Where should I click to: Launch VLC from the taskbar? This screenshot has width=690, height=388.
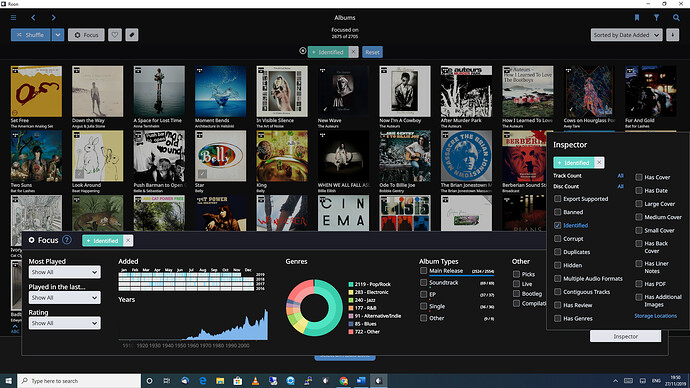[x=255, y=381]
